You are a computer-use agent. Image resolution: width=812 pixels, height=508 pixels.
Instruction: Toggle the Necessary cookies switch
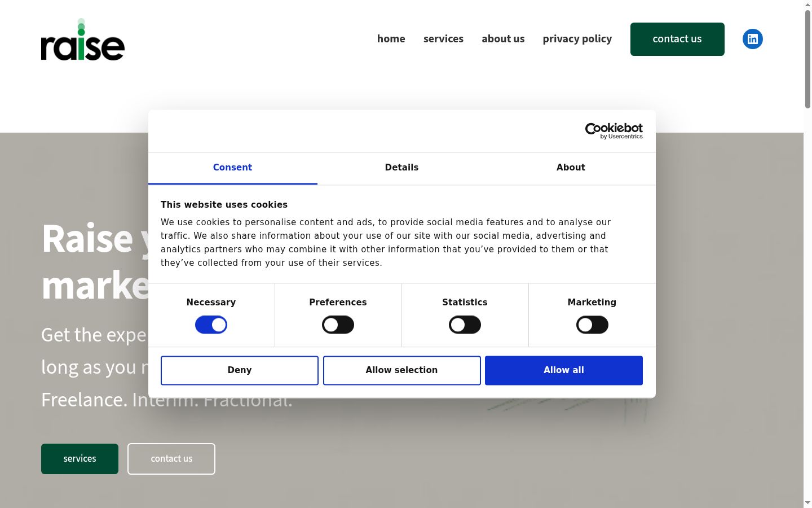[x=211, y=325]
